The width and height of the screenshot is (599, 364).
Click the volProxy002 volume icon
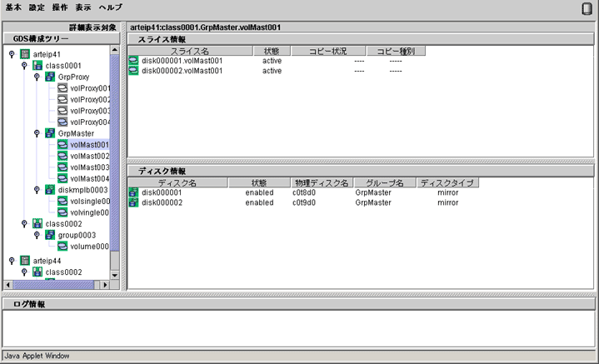coord(62,99)
